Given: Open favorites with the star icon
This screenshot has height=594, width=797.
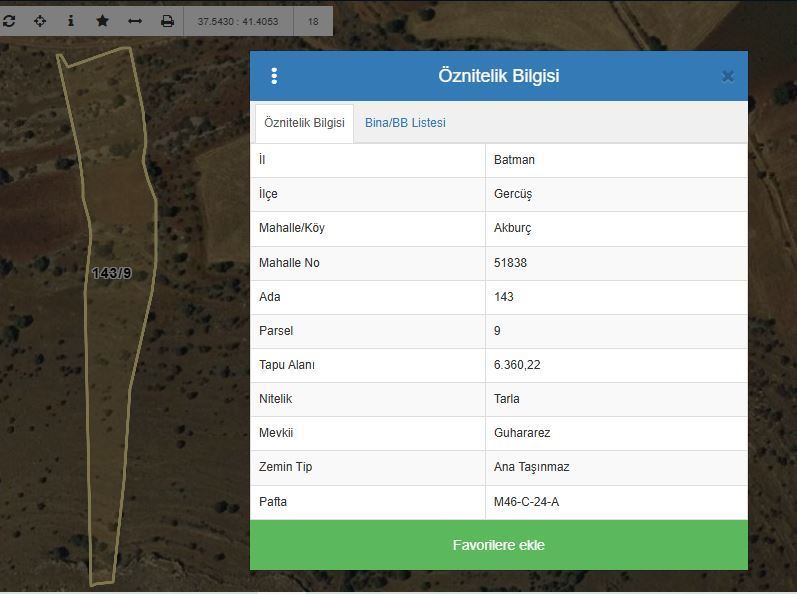Looking at the screenshot, I should click(x=102, y=21).
